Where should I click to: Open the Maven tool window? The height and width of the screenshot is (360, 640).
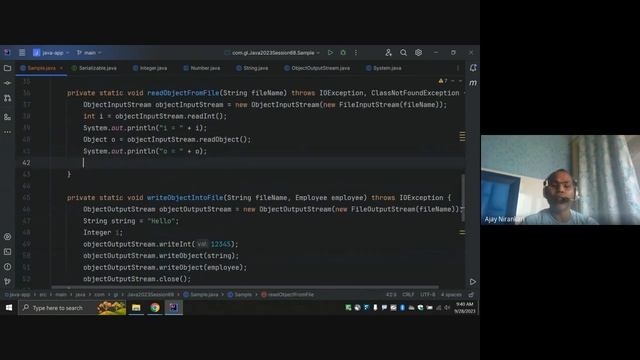tap(473, 83)
